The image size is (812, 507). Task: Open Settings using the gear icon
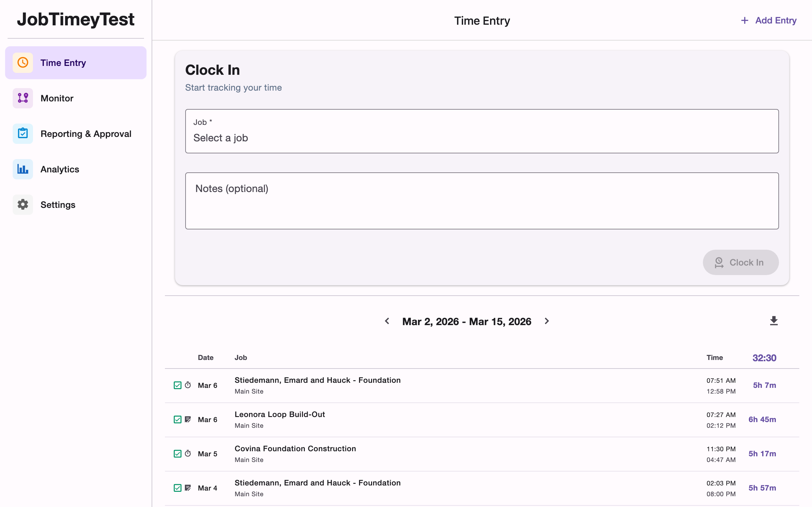23,205
